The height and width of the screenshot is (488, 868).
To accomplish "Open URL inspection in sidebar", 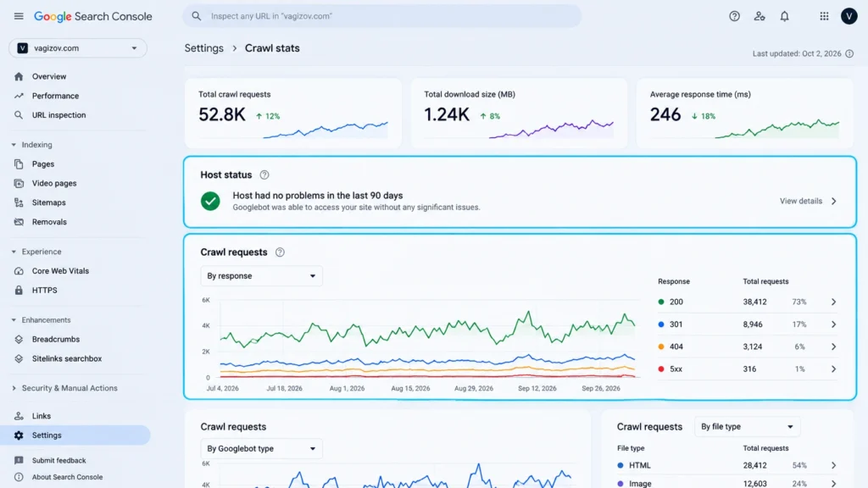I will pyautogui.click(x=58, y=115).
